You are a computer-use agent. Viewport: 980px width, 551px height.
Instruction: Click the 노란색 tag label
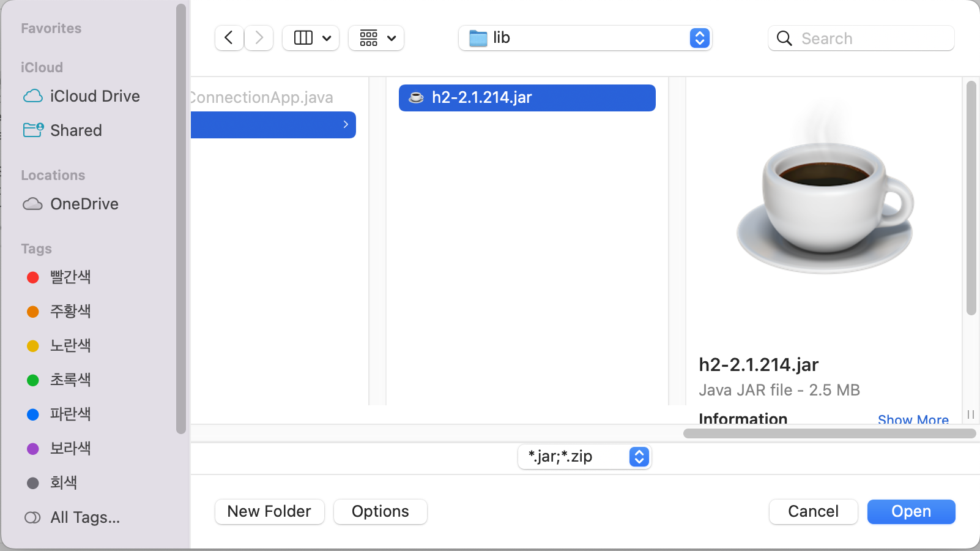click(x=70, y=345)
